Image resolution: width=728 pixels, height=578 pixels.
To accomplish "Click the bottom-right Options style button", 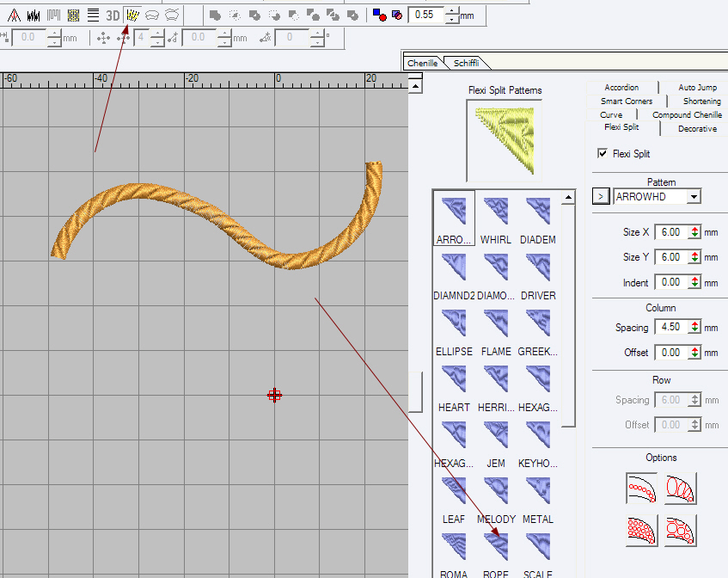I will pos(682,530).
